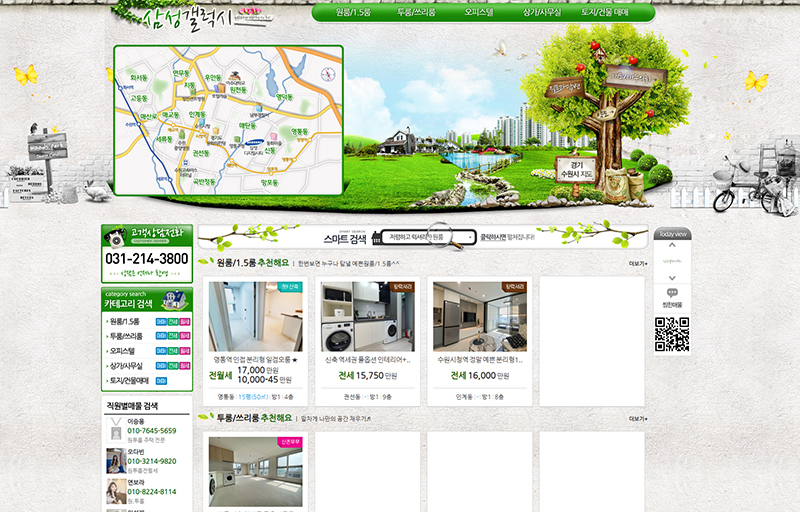
Task: Open the 원룸/1.5룸 menu in top navigation
Action: click(x=354, y=13)
